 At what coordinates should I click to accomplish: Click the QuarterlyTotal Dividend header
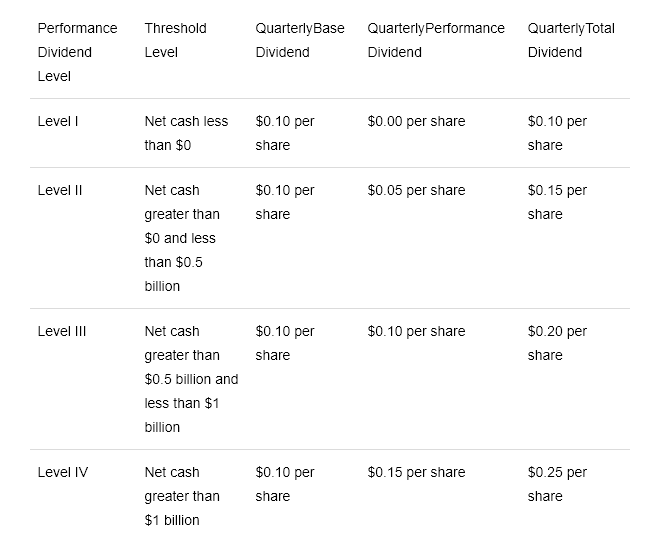[571, 40]
